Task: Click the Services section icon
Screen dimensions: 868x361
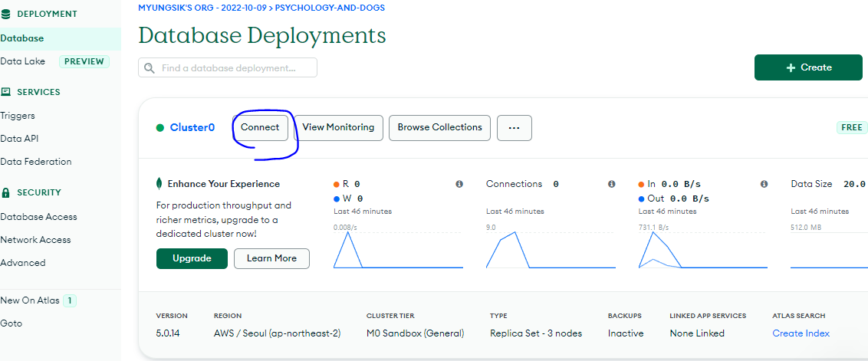Action: pos(6,92)
